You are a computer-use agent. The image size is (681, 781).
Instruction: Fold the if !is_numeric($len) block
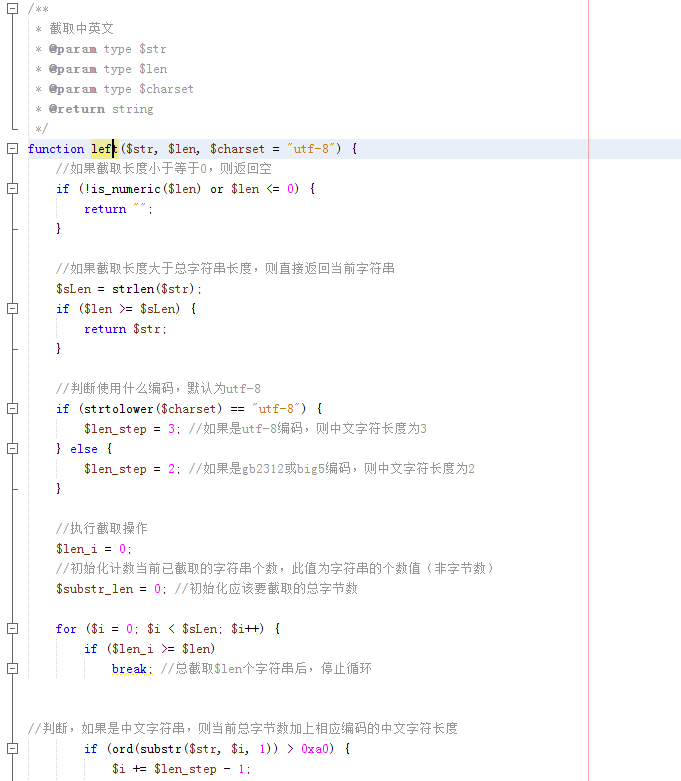(x=12, y=188)
